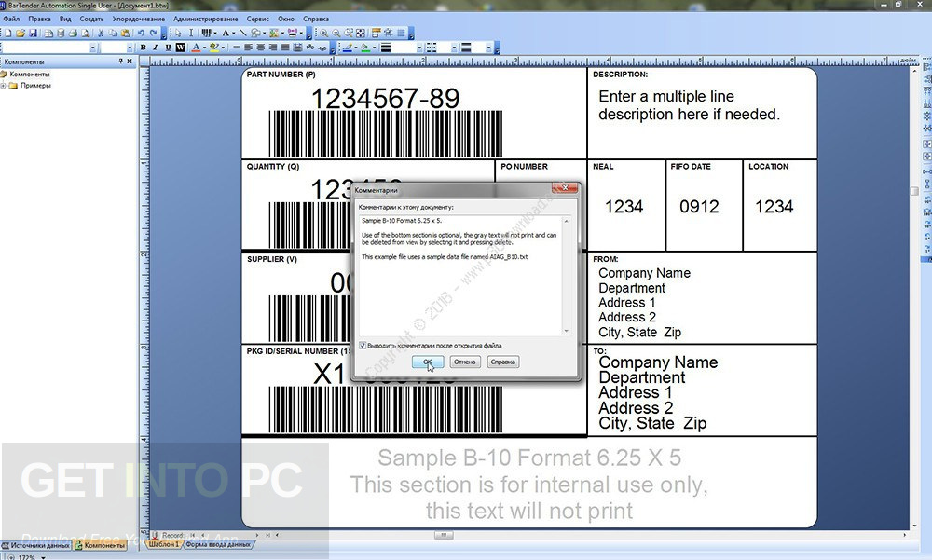Click the zoom to region icon

(x=349, y=34)
